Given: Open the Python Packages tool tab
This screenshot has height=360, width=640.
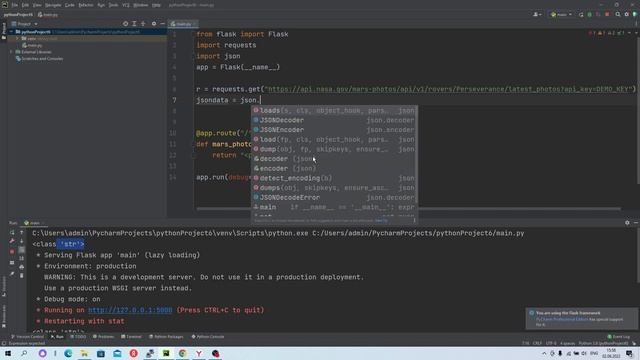Looking at the screenshot, I should [166, 337].
